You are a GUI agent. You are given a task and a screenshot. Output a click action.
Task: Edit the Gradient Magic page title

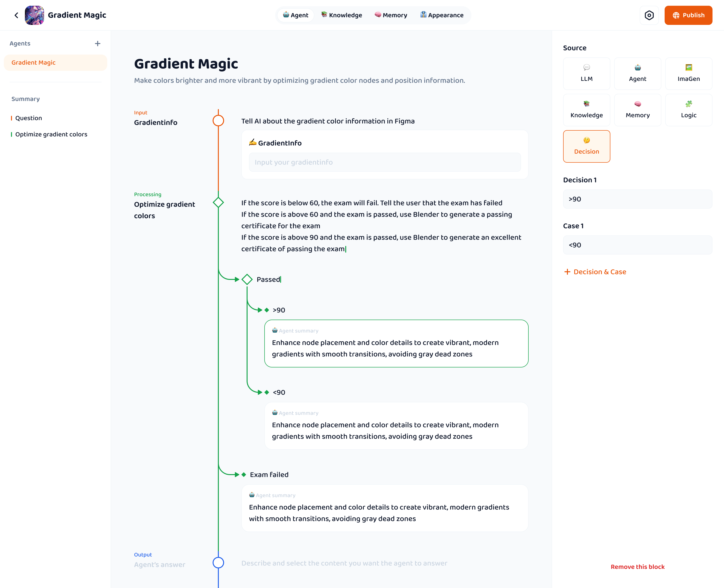pos(186,64)
